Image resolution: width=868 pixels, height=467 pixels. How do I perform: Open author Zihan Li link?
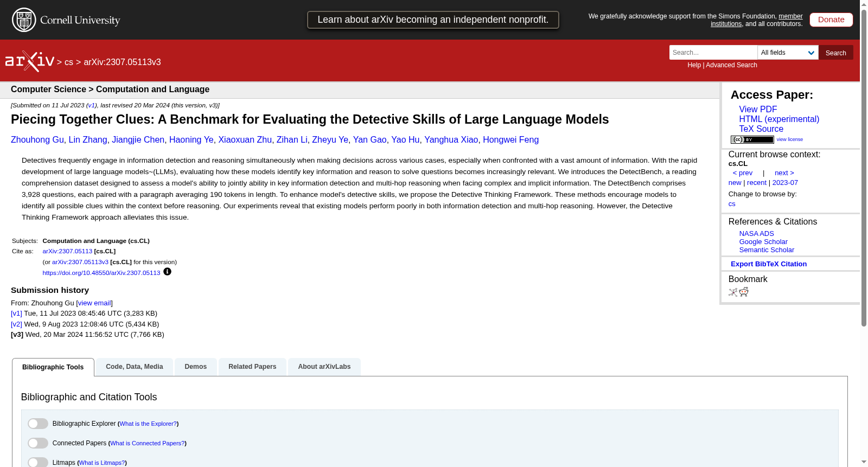292,140
